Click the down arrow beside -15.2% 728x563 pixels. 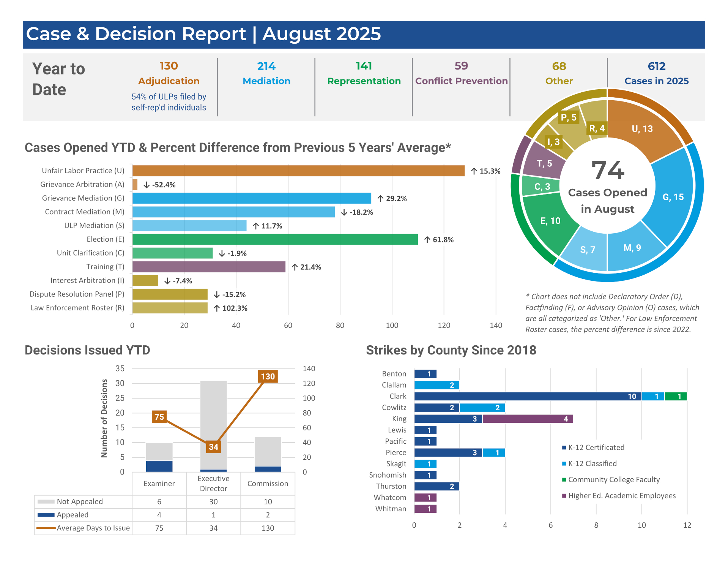[217, 294]
